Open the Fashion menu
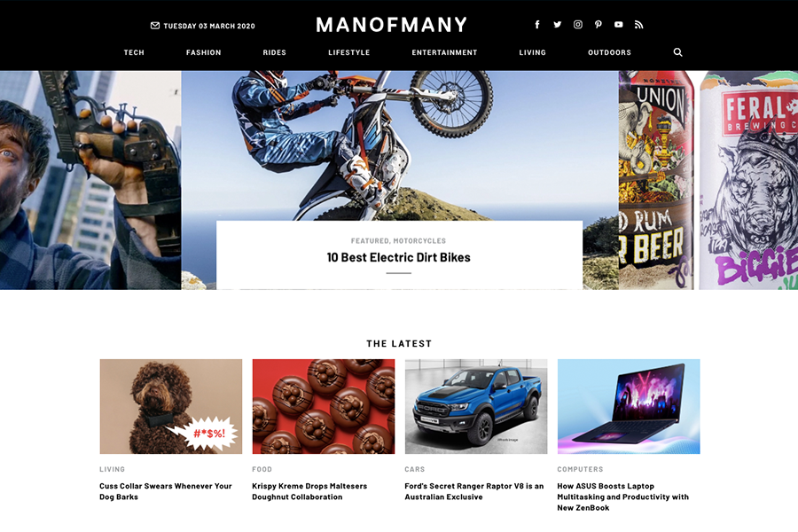The height and width of the screenshot is (532, 798). (x=204, y=52)
